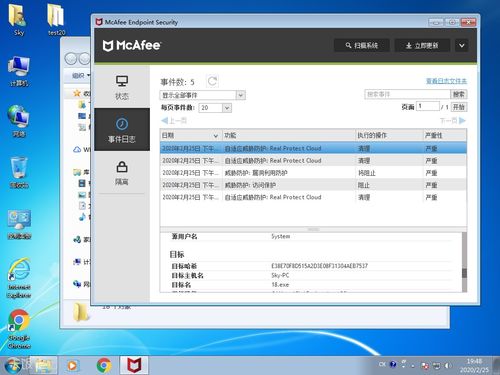Expand the header chevron dropdown menu

pyautogui.click(x=462, y=46)
